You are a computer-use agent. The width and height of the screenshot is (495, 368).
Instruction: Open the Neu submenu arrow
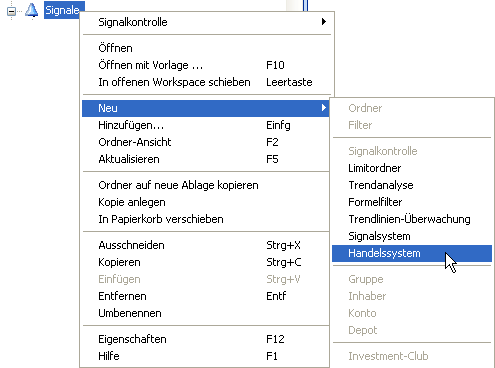click(324, 108)
